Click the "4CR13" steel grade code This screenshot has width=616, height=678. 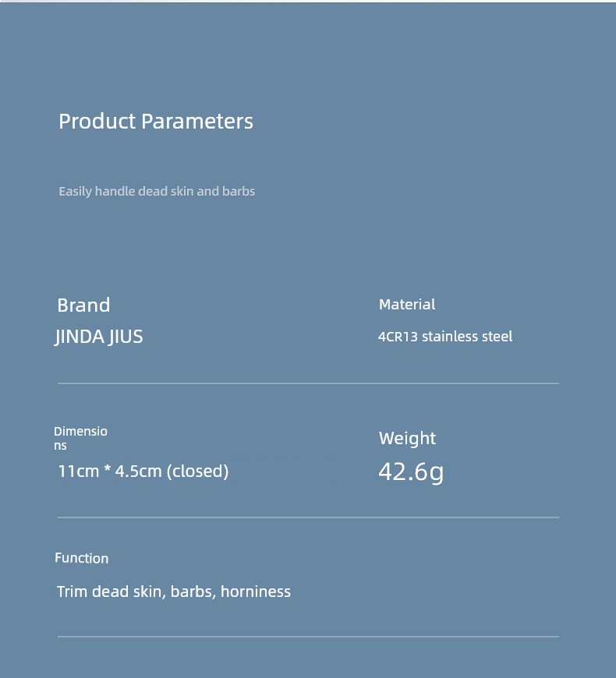pyautogui.click(x=398, y=337)
